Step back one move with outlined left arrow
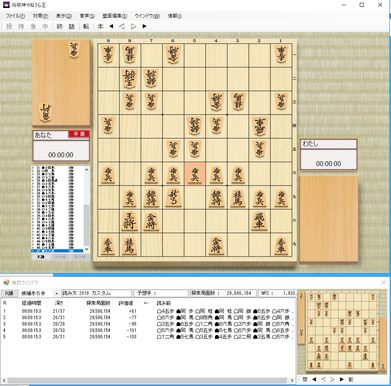 122,26
